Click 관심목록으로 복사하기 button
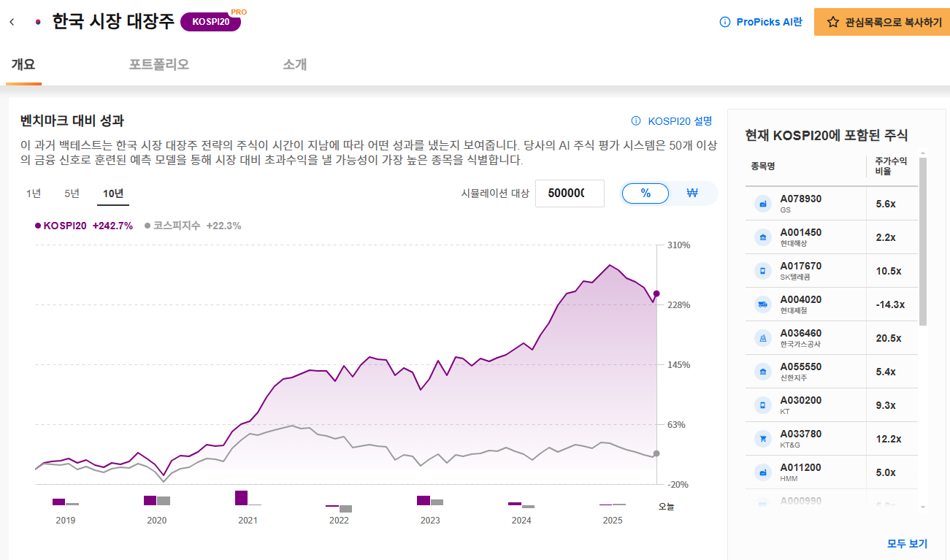This screenshot has height=560, width=950. (x=884, y=22)
